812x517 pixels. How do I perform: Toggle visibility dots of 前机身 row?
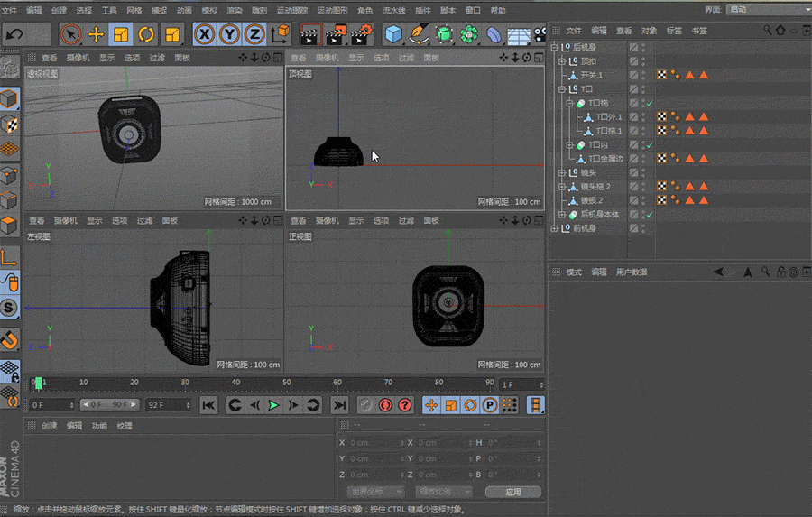(x=643, y=228)
